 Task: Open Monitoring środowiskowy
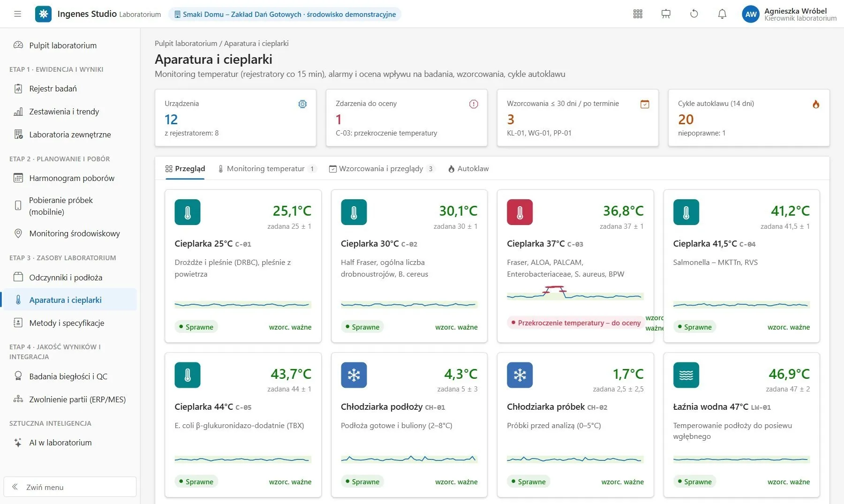coord(70,233)
